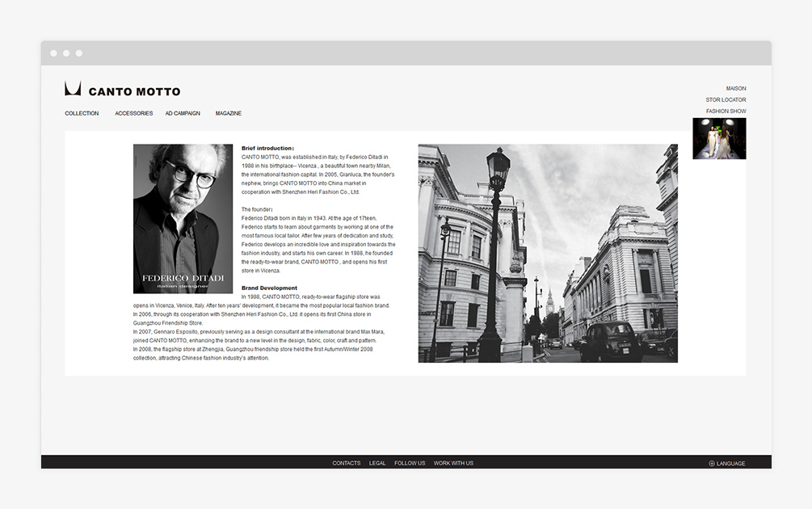Go to the Accessories section
The width and height of the screenshot is (812, 509).
133,114
